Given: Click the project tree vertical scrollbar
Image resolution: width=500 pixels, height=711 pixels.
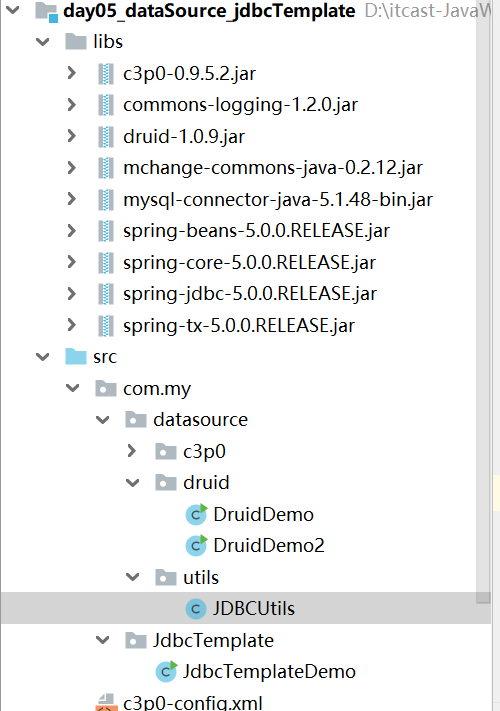Looking at the screenshot, I should [x=484, y=302].
